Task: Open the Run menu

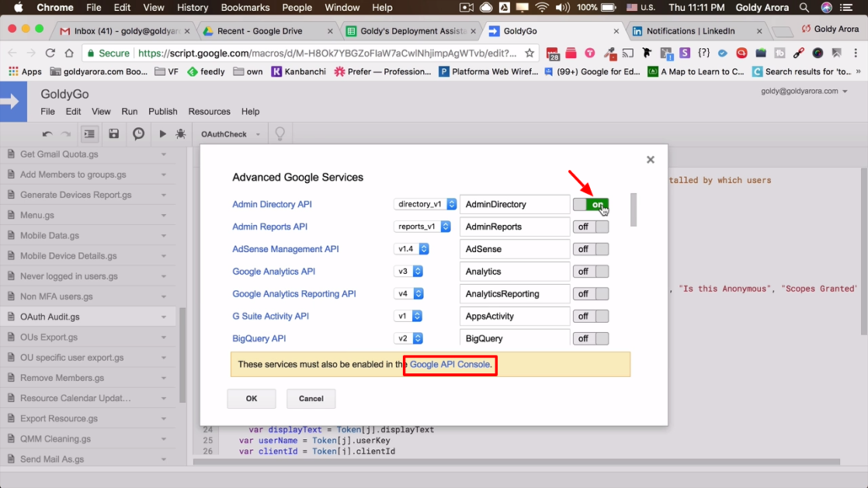Action: [130, 111]
